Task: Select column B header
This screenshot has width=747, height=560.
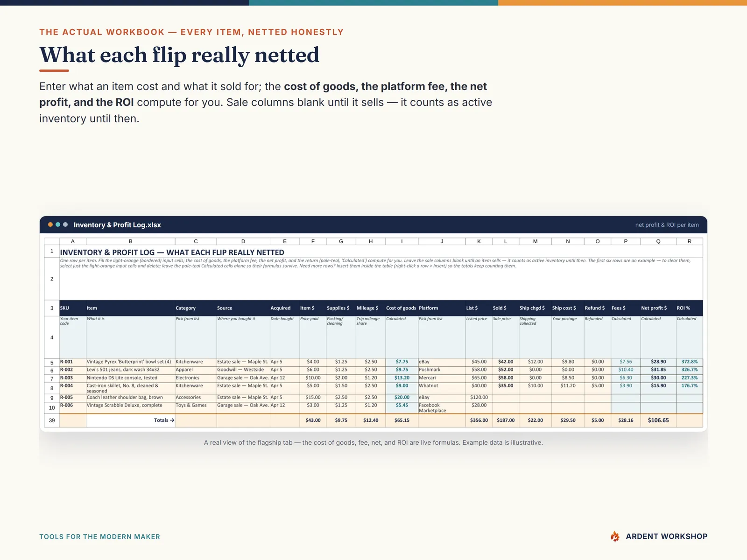Action: click(131, 241)
